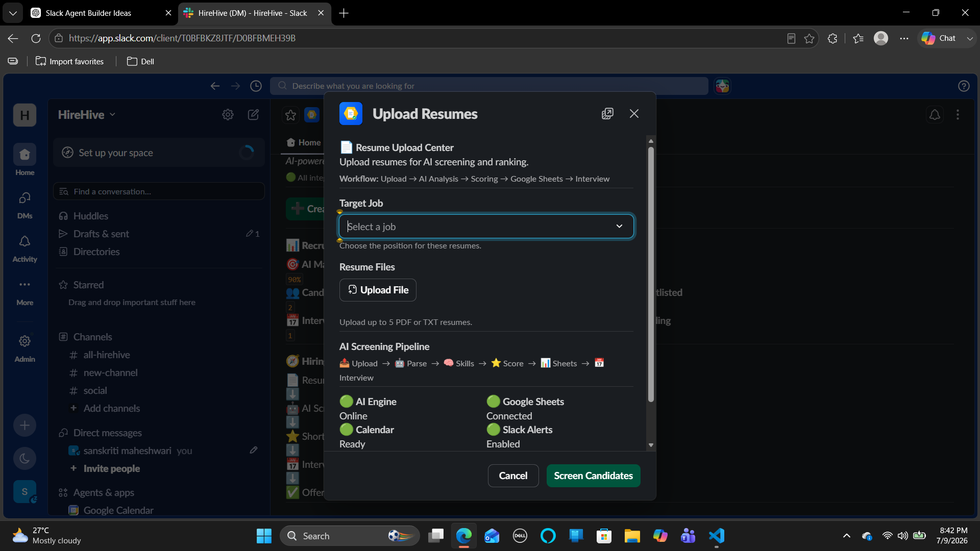The image size is (980, 551).
Task: Click the modal vertical scrollbar thumb
Action: pyautogui.click(x=651, y=274)
